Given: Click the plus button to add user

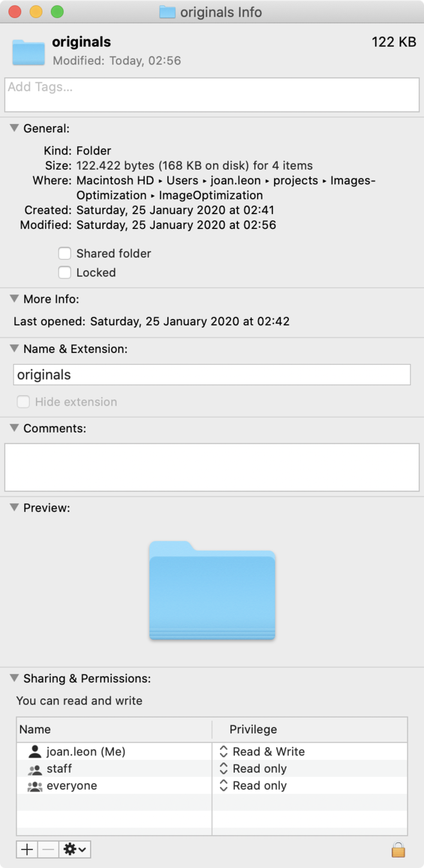Looking at the screenshot, I should pos(27,849).
